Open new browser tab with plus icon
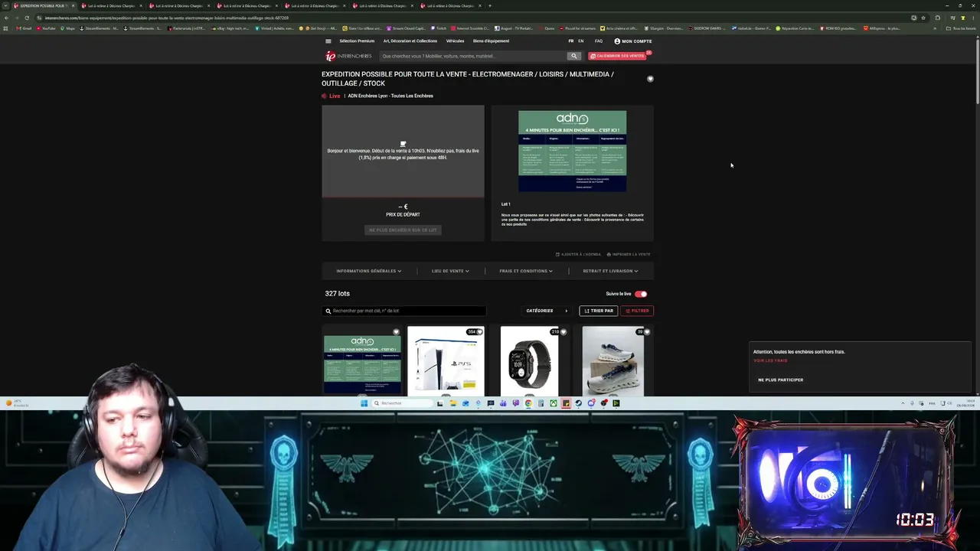The image size is (980, 551). click(490, 5)
